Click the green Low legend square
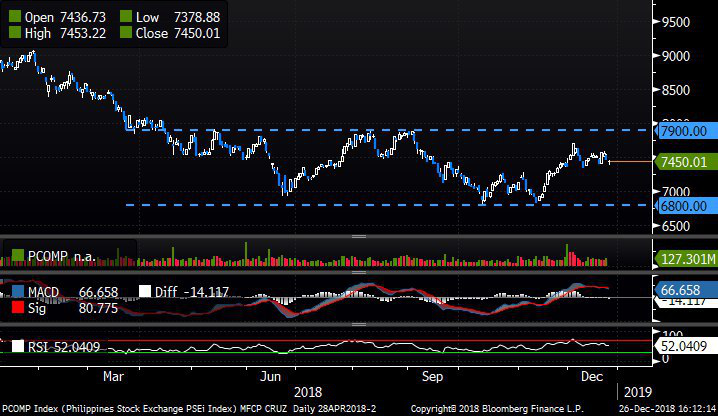Image resolution: width=718 pixels, height=416 pixels. (125, 17)
